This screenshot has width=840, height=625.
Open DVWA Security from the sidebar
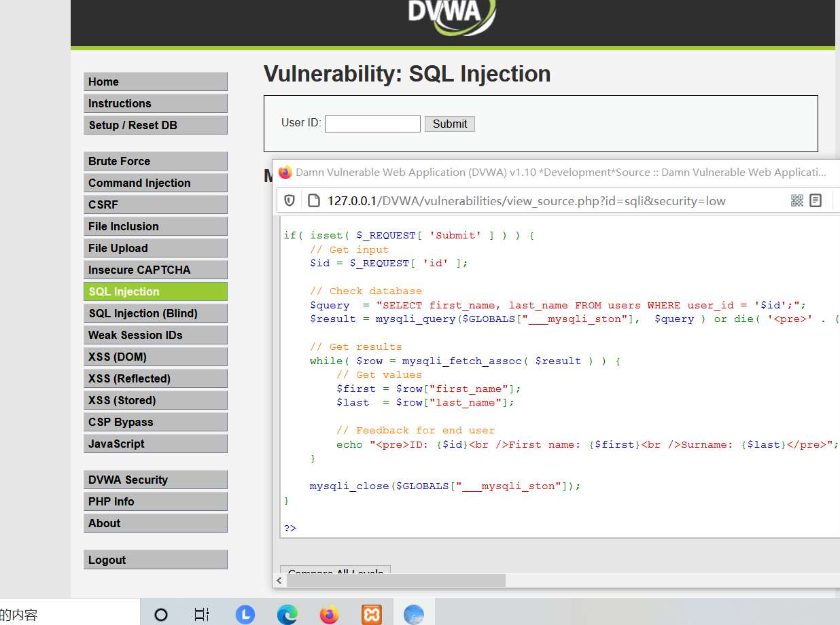(x=155, y=479)
